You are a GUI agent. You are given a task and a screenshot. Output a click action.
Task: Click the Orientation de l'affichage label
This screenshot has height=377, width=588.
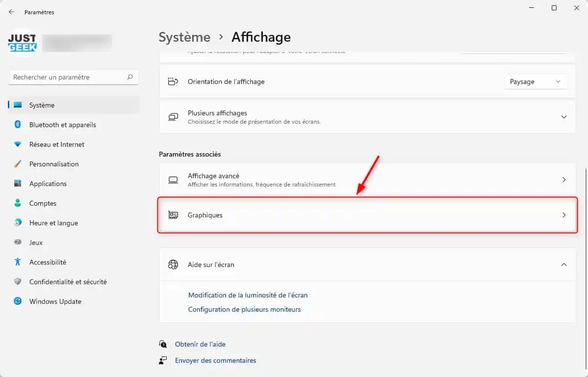pos(226,81)
